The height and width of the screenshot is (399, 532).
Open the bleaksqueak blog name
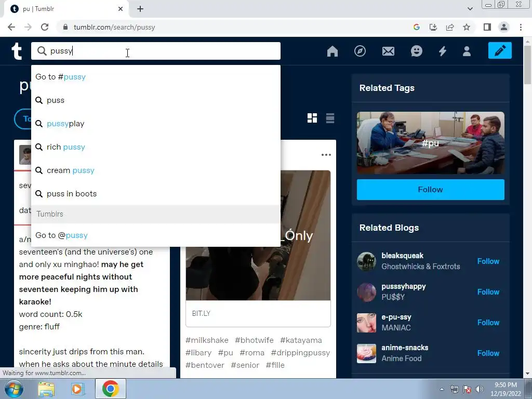[403, 256]
